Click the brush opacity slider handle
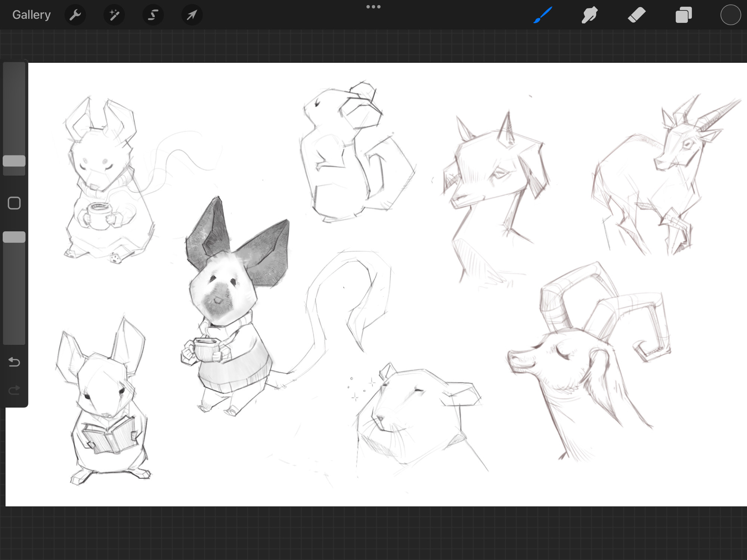 point(14,237)
